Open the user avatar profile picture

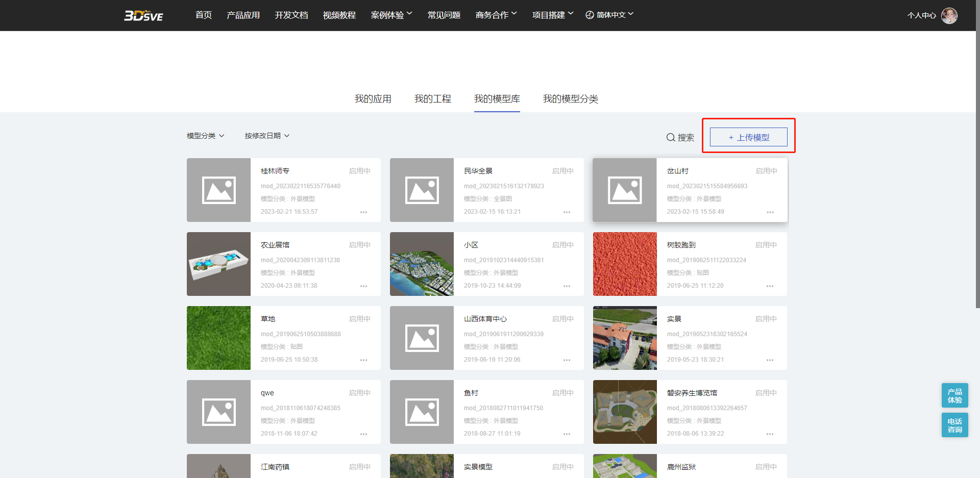pos(949,15)
